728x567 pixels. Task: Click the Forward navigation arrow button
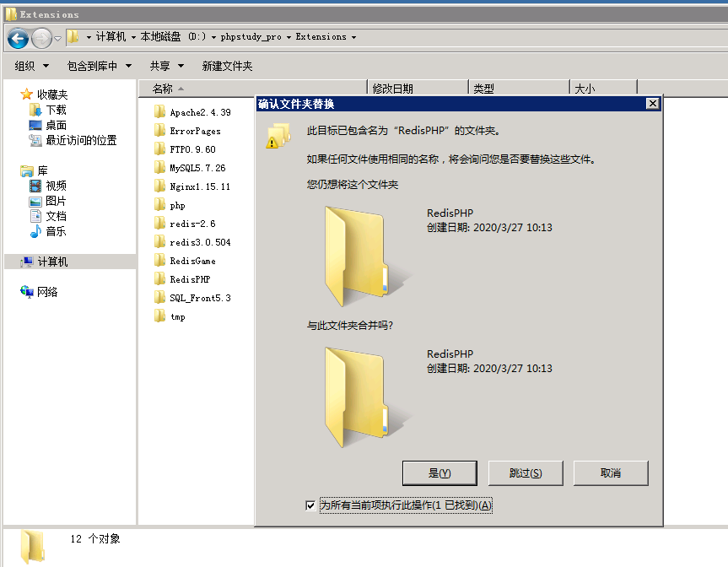click(41, 38)
